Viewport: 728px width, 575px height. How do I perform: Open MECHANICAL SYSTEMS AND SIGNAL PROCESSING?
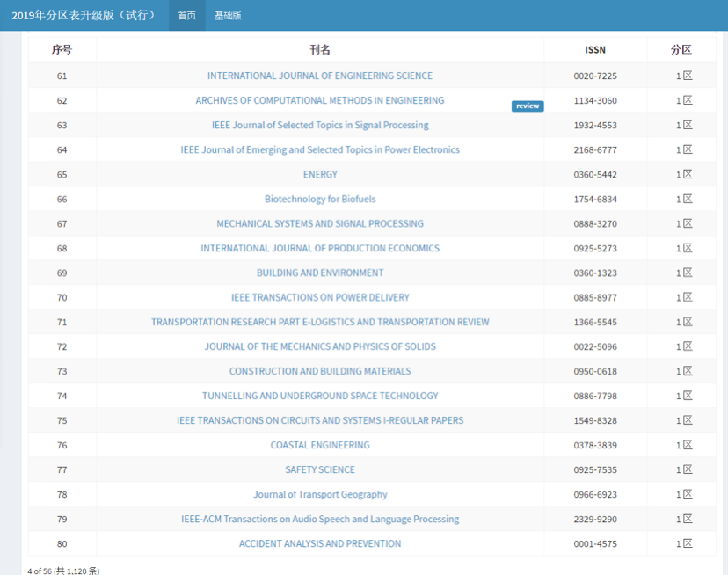(320, 223)
